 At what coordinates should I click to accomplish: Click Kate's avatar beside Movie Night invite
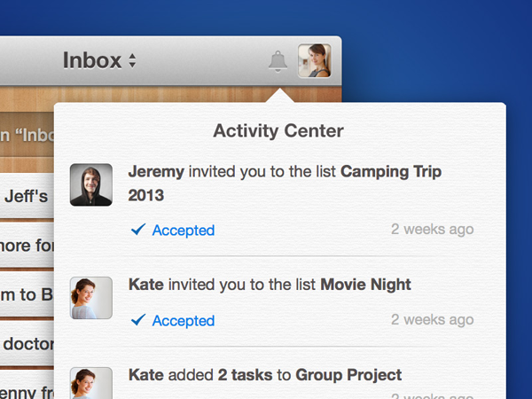90,298
